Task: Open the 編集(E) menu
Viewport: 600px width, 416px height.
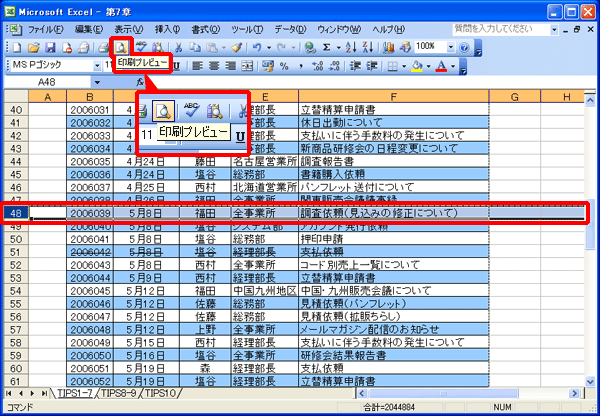Action: [89, 29]
